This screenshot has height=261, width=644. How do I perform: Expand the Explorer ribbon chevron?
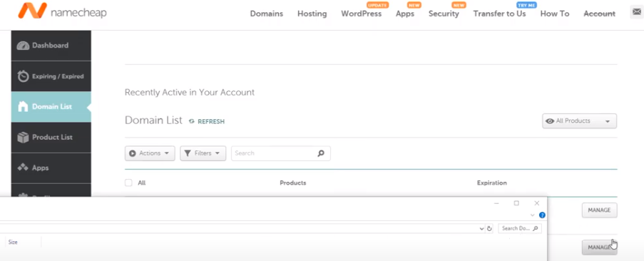(533, 215)
